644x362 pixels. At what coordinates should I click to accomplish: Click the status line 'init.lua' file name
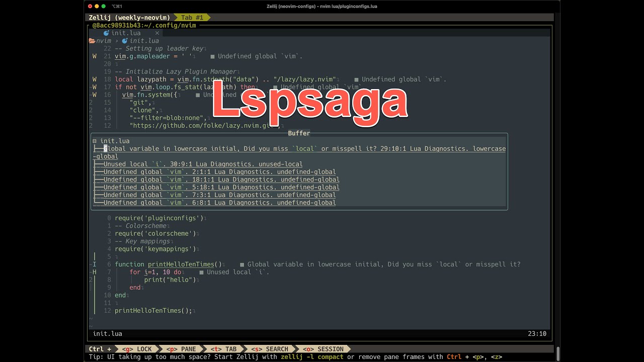tap(107, 334)
